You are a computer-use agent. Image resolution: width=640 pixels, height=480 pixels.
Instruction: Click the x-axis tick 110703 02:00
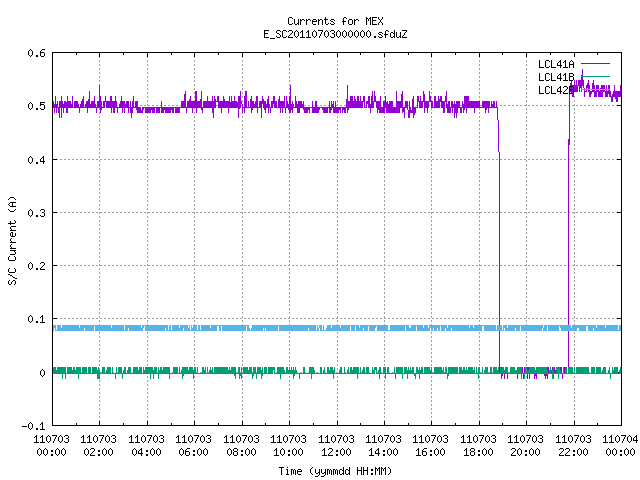98,446
